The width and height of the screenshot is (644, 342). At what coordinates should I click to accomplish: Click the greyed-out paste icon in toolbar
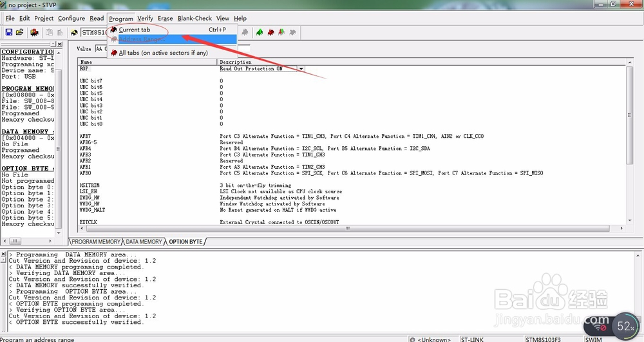[x=60, y=32]
